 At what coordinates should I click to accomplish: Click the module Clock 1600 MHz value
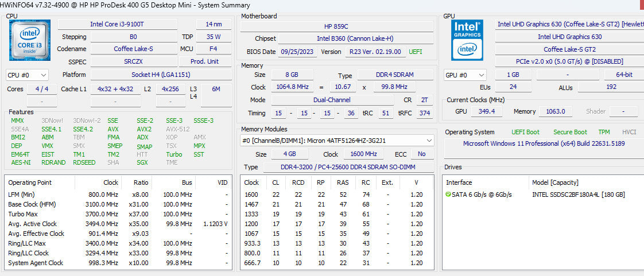[x=364, y=154]
